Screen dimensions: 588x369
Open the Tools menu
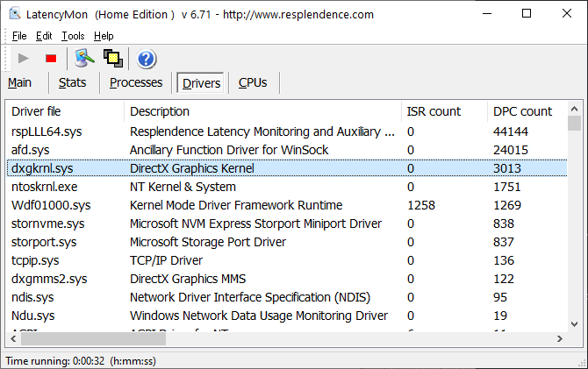click(74, 36)
